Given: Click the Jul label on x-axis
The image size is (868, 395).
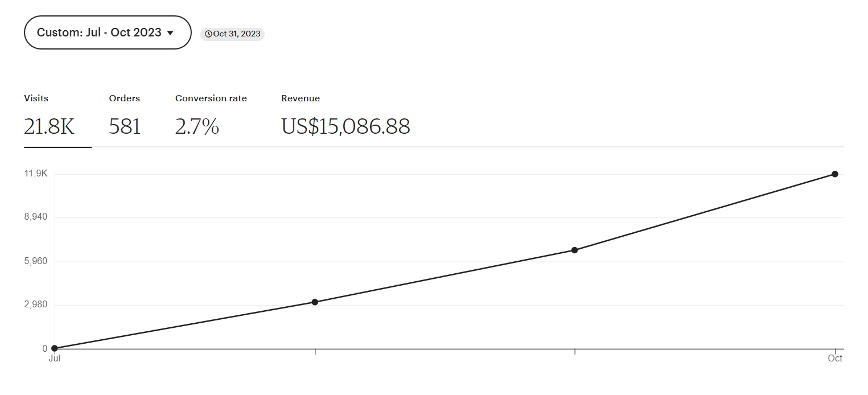Looking at the screenshot, I should 54,359.
